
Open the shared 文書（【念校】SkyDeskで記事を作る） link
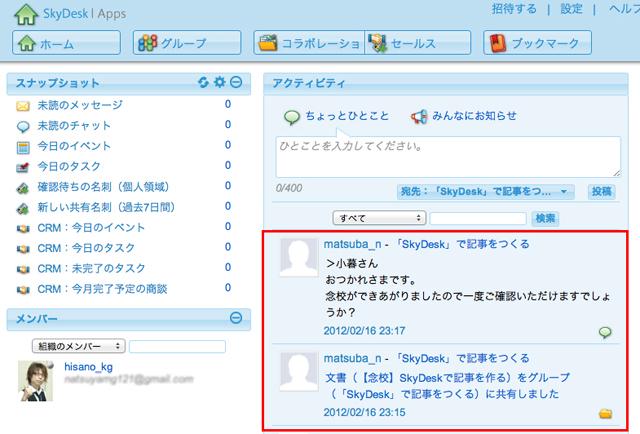tap(447, 386)
